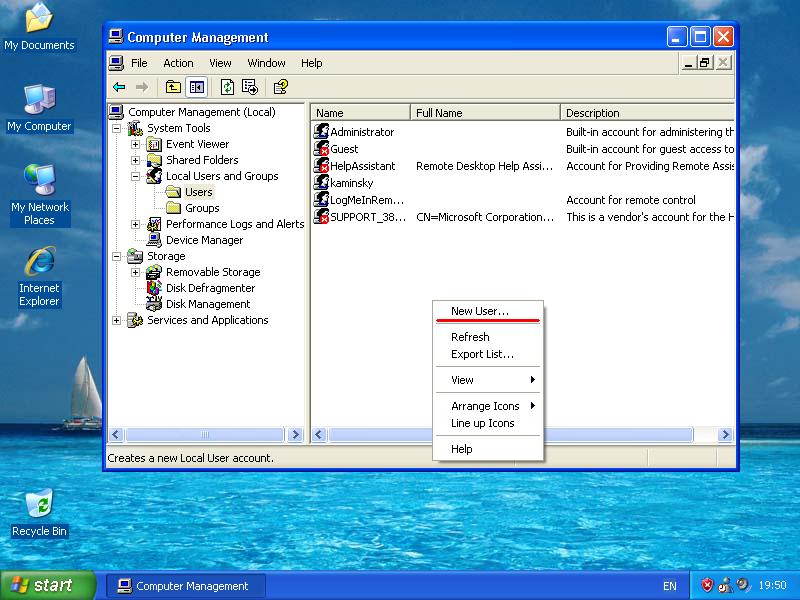Select Export List... in the context menu
This screenshot has width=800, height=600.
[x=482, y=354]
